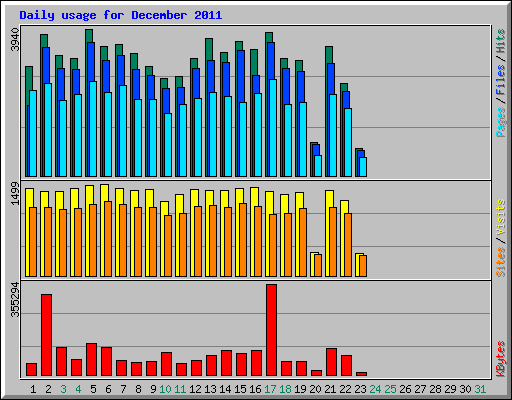Click green day 25 label
The width and height of the screenshot is (512, 400).
(390, 389)
